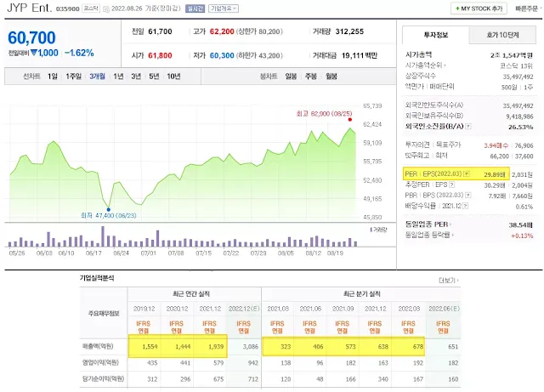Click the 최근 분기 실적 column header
This screenshot has height=392, width=544.
point(362,294)
